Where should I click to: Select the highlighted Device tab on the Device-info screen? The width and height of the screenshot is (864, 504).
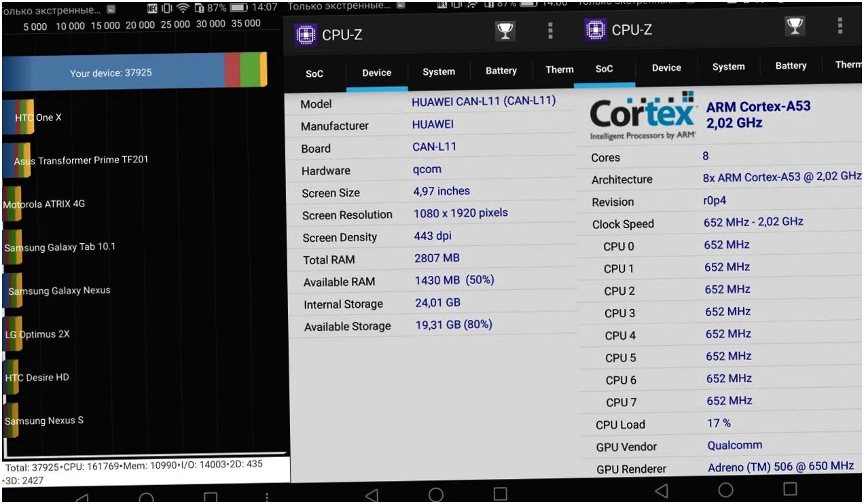(x=376, y=73)
